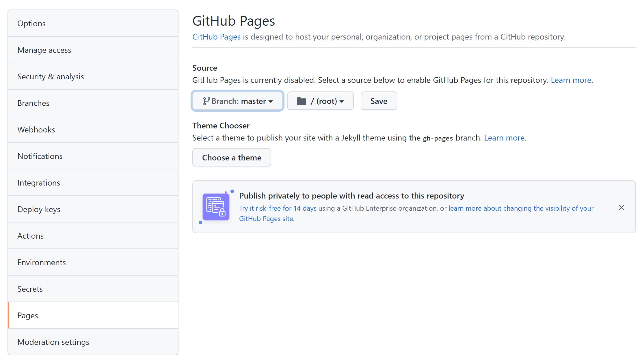The width and height of the screenshot is (644, 363).
Task: Select Webhooks in the sidebar
Action: (93, 130)
